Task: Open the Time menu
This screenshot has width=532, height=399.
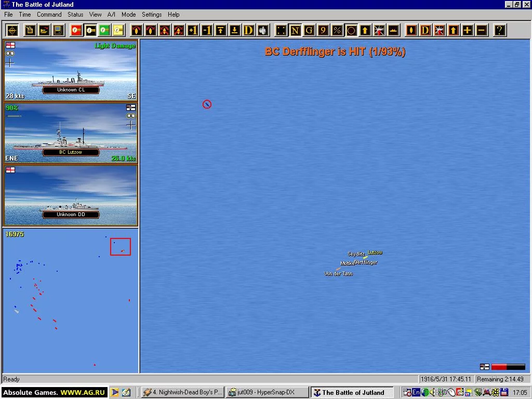Action: pos(25,14)
